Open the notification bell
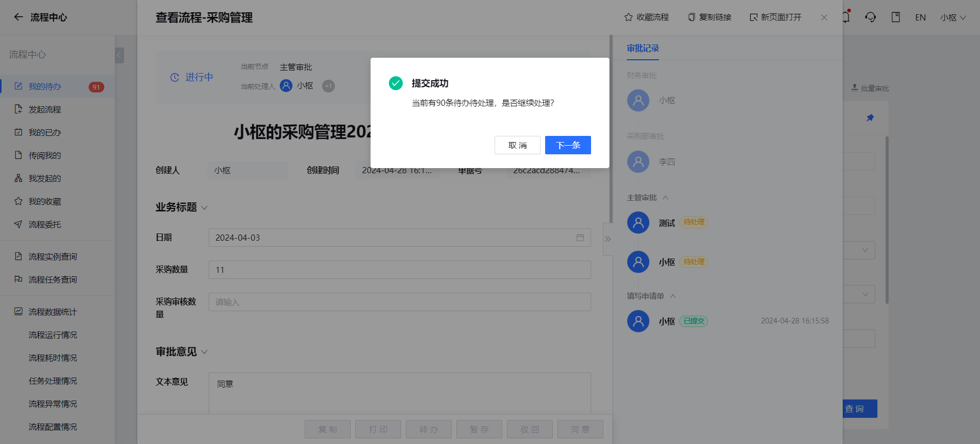The width and height of the screenshot is (980, 444). point(846,17)
